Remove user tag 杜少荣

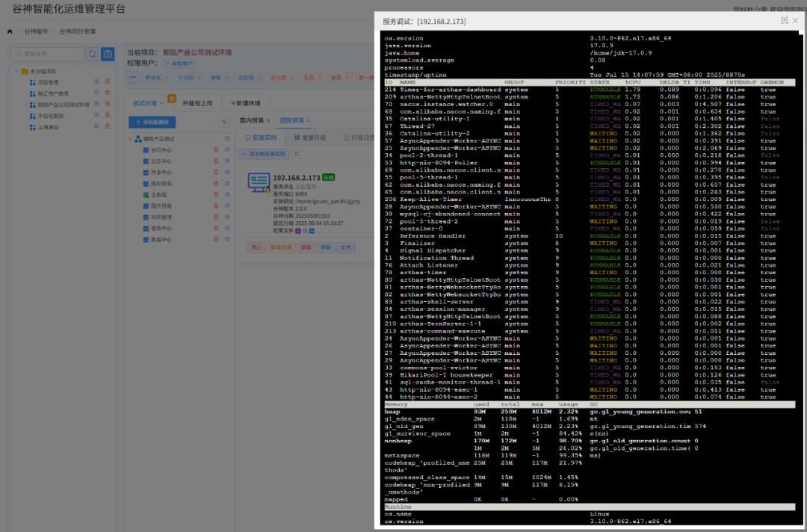(x=292, y=78)
